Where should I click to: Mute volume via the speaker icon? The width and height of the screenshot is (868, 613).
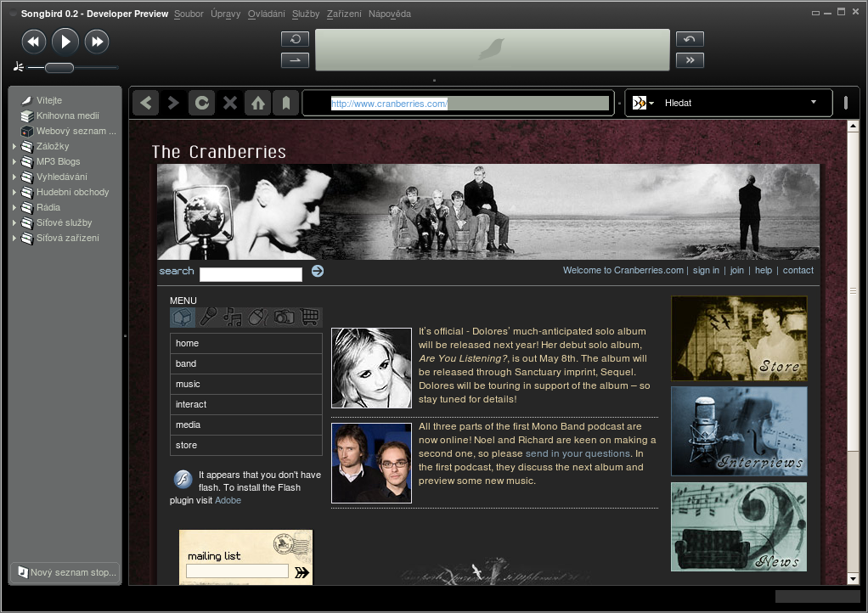point(19,67)
